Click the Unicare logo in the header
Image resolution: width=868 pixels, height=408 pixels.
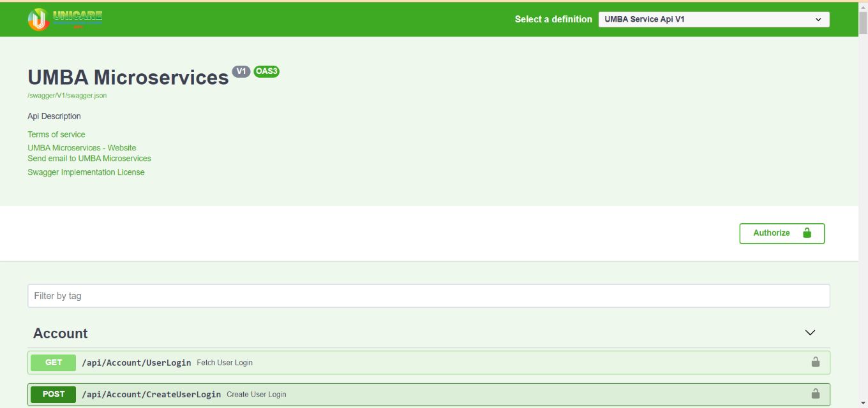point(65,19)
